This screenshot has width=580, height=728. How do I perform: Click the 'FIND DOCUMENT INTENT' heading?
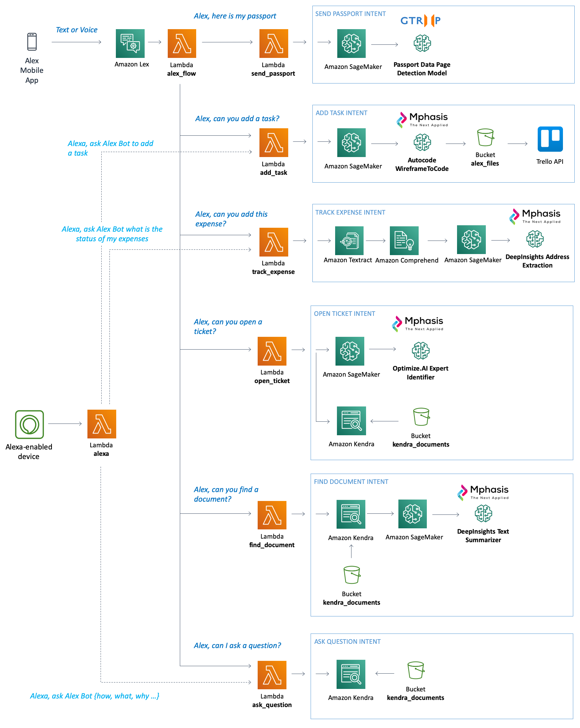(x=351, y=482)
